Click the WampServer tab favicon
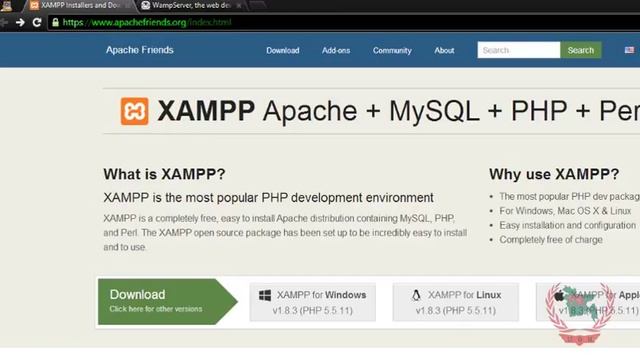Viewport: 640px width, 360px height. [146, 5]
